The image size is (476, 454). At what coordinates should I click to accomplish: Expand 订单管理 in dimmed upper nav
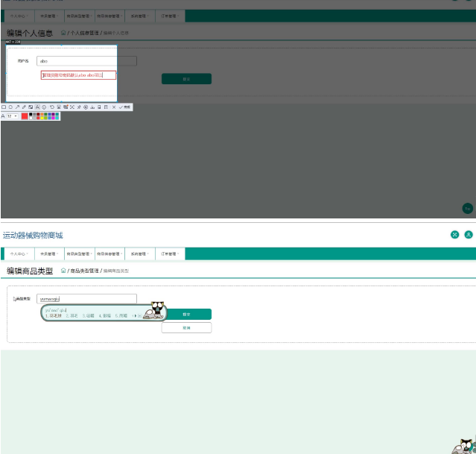click(x=170, y=16)
